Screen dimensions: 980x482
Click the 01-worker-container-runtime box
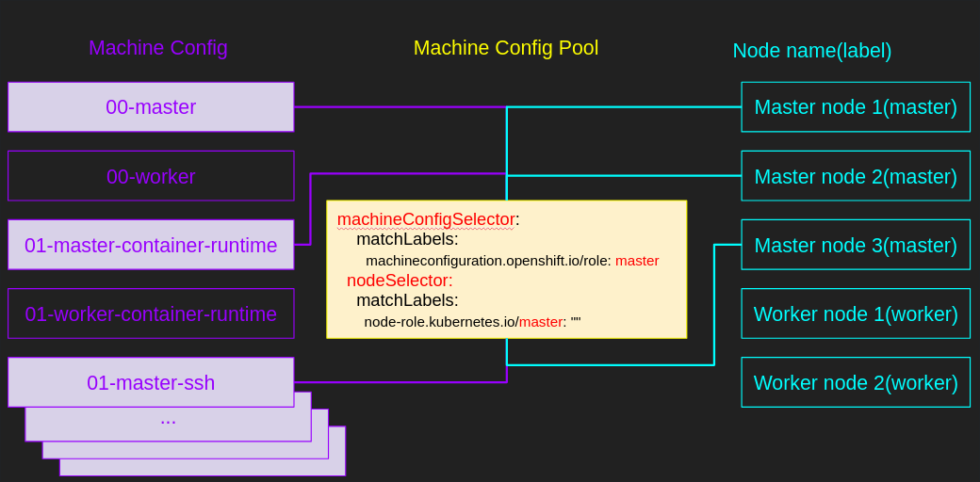(151, 313)
